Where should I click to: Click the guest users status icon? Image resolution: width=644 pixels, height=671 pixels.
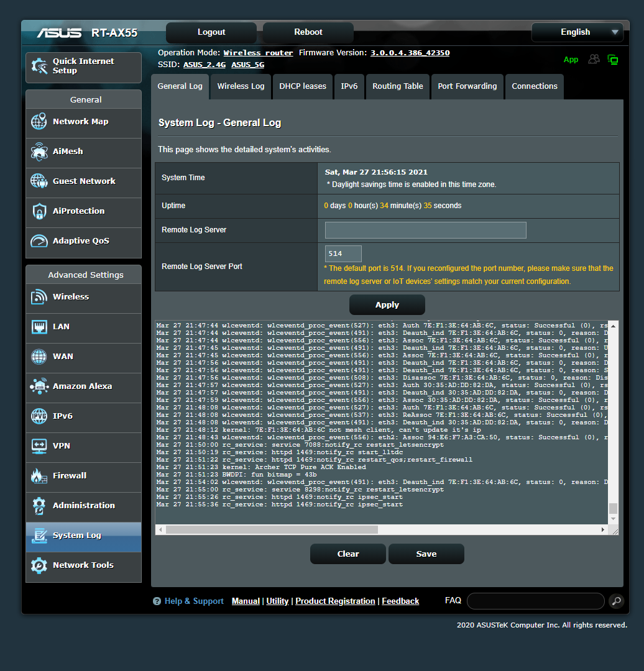pyautogui.click(x=594, y=60)
